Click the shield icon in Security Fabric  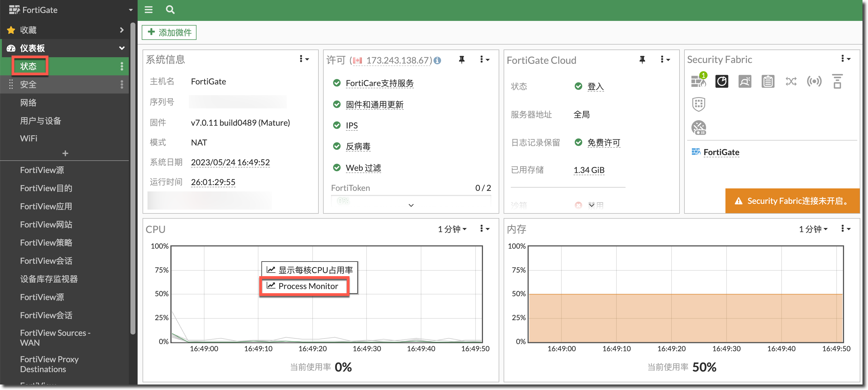698,104
